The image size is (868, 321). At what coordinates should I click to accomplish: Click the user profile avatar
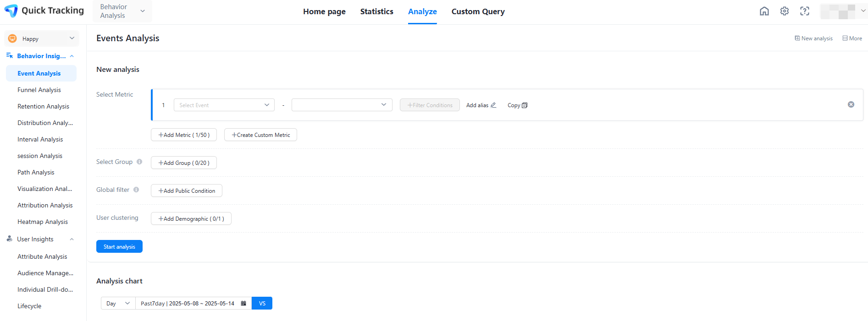click(x=838, y=11)
